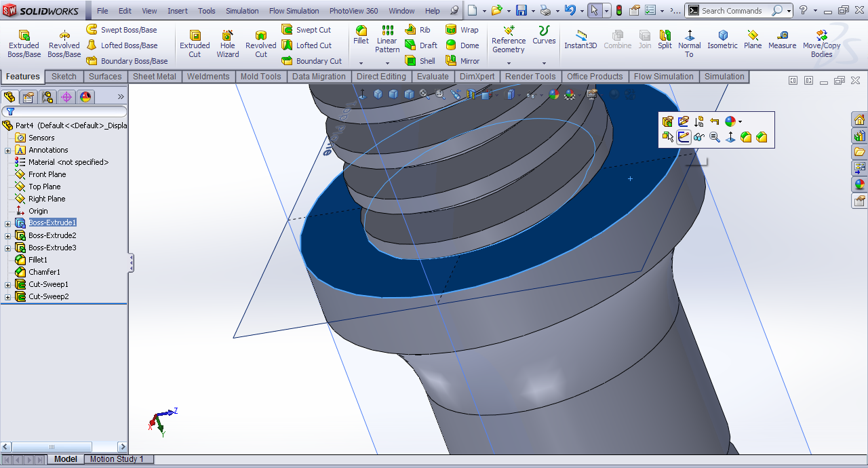Toggle the Instant3D mode
Viewport: 868px width, 468px height.
pos(580,40)
